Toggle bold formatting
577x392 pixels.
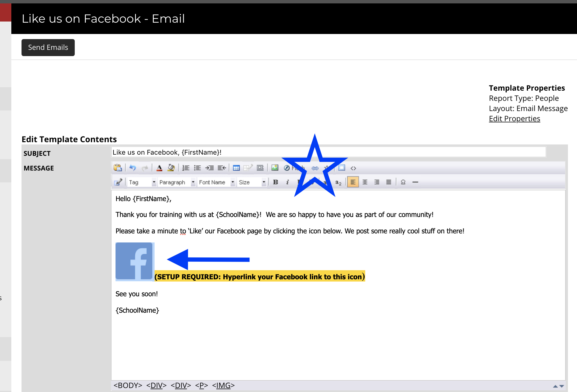pos(275,182)
